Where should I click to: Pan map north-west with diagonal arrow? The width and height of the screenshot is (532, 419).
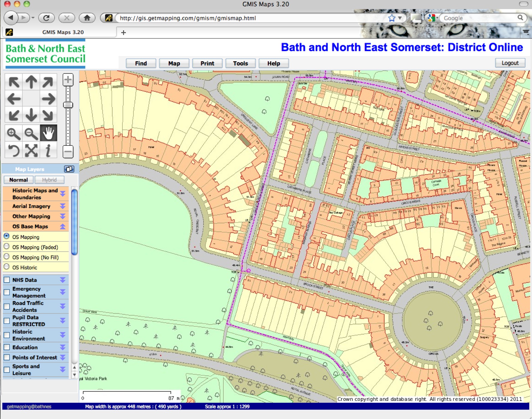pyautogui.click(x=14, y=82)
